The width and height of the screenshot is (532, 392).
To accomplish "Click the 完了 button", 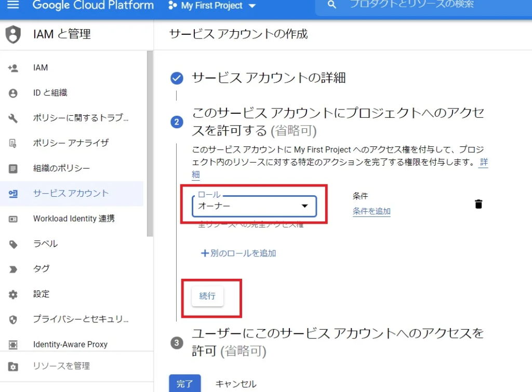I will point(185,384).
